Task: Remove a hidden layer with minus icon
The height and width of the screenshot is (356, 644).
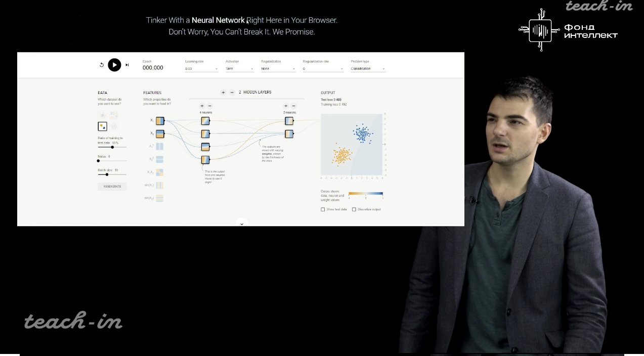Action: [x=232, y=93]
